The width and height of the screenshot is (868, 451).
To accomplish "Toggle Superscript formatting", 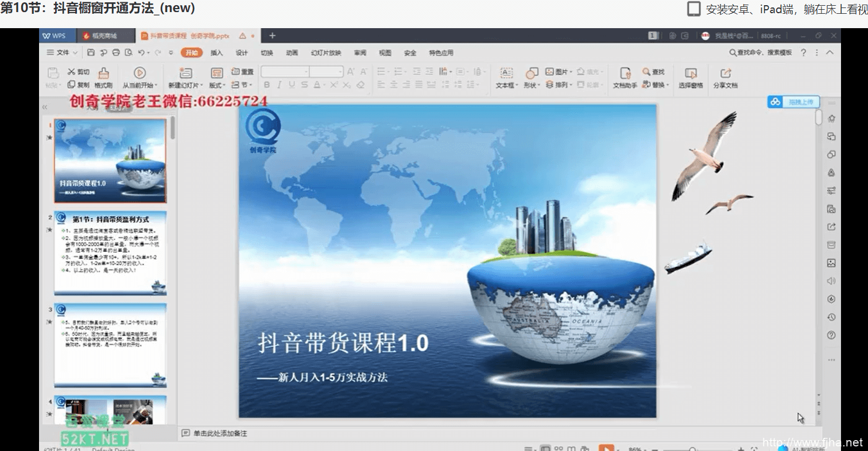I will click(334, 84).
